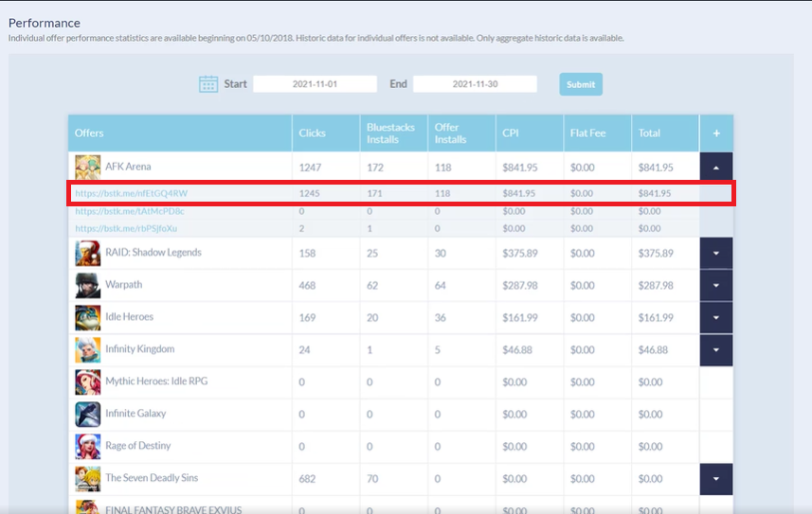Screen dimensions: 812x514
Task: Expand the Idle Heroes offer row
Action: point(716,317)
